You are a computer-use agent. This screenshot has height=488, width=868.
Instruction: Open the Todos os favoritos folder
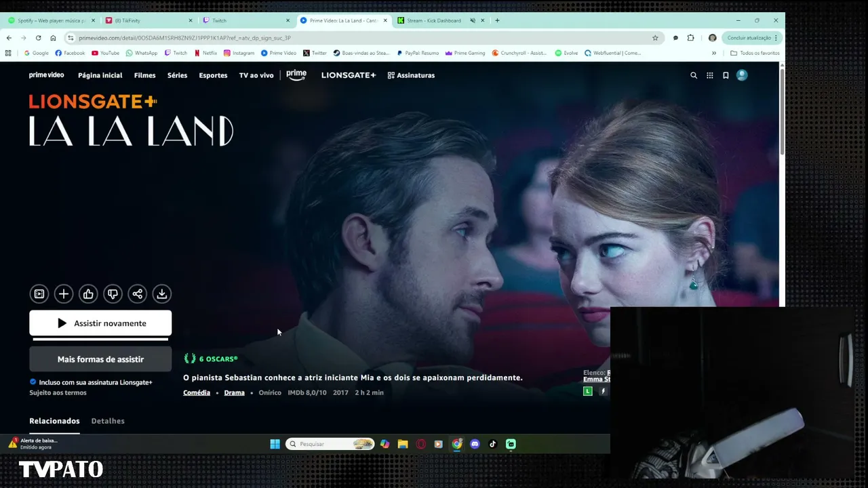755,53
